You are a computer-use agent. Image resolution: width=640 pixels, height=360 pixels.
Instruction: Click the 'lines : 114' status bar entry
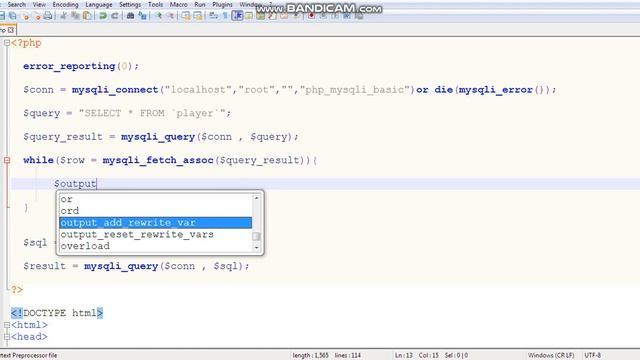(x=348, y=356)
